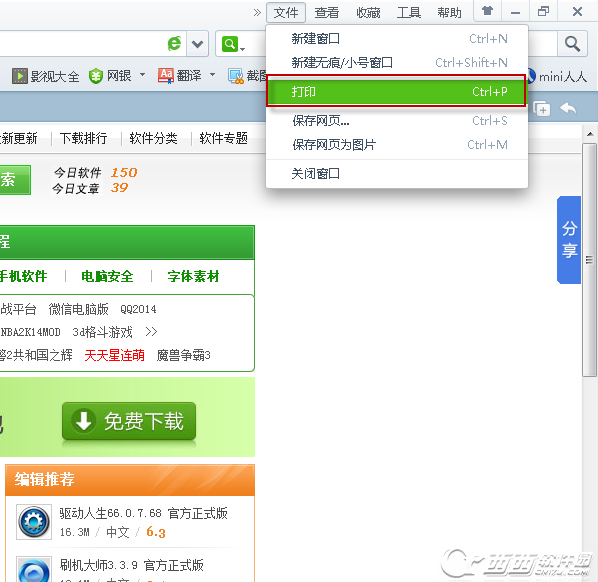
Task: Click the IE compatibility mode icon
Action: [175, 43]
